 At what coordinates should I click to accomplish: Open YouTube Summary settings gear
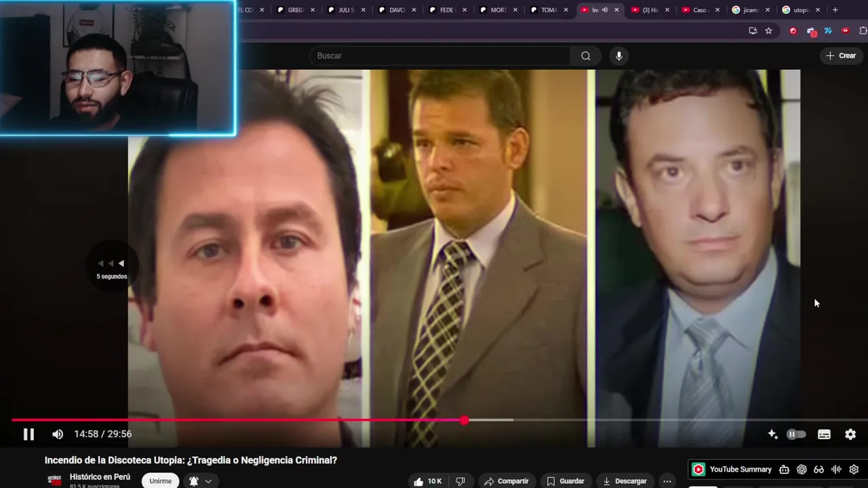coord(854,469)
